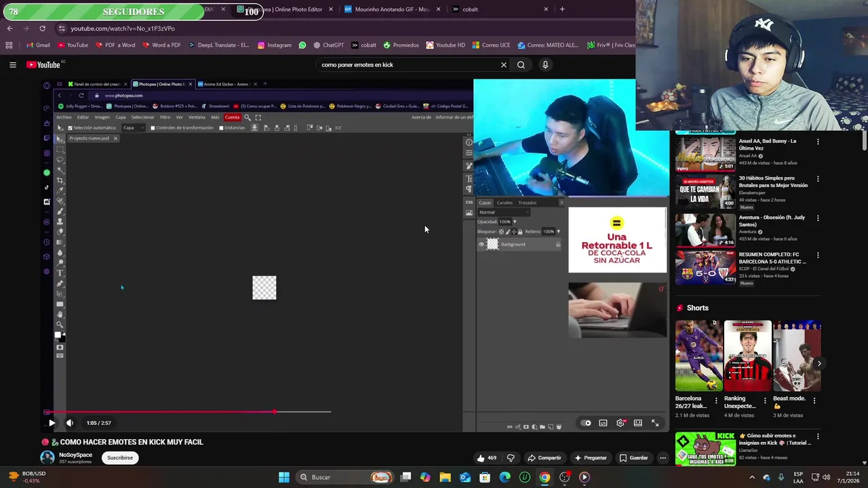Open the Capa target dropdown in options bar
The image size is (868, 488).
click(133, 127)
